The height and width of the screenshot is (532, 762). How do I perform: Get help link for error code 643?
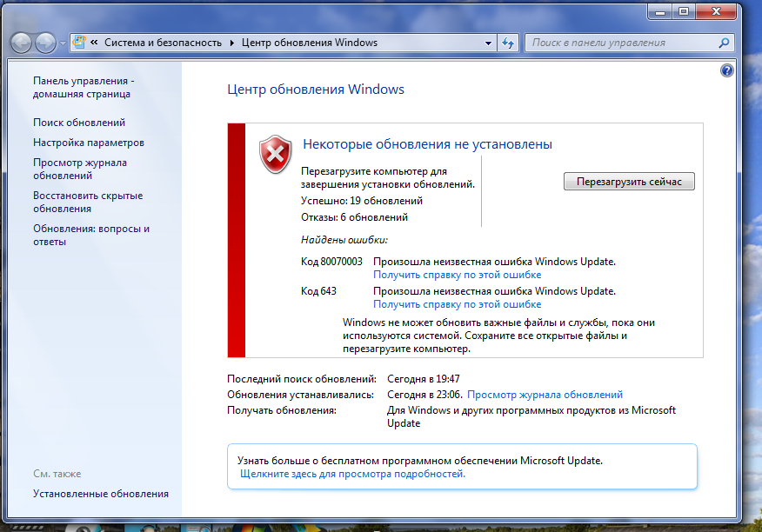[457, 304]
